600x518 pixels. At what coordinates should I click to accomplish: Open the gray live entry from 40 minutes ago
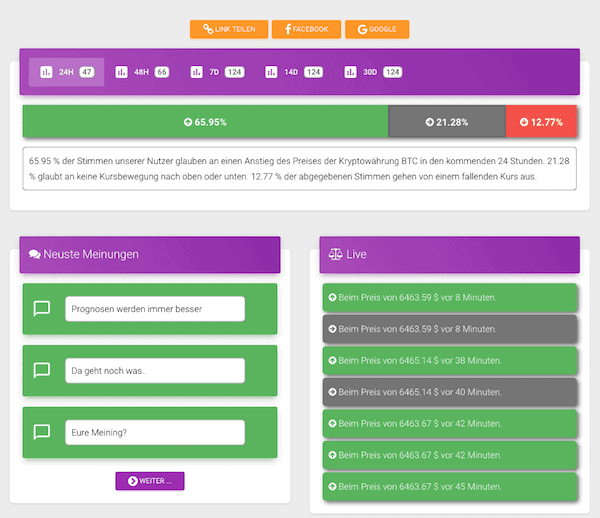tap(450, 392)
